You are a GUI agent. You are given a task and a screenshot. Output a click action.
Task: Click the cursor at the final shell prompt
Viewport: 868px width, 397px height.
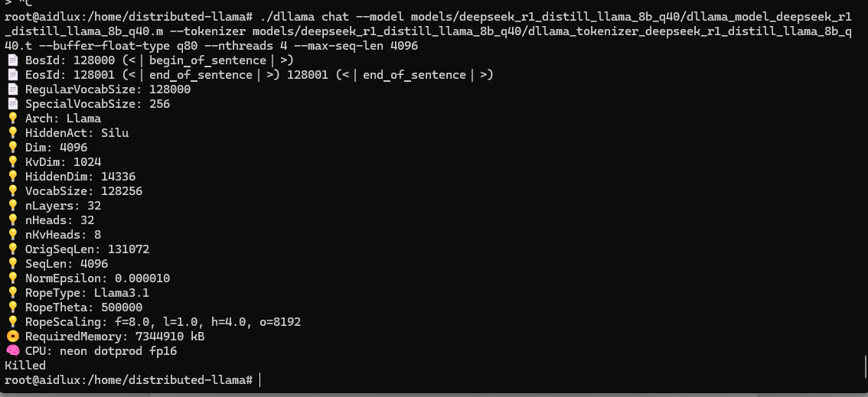[x=259, y=380]
